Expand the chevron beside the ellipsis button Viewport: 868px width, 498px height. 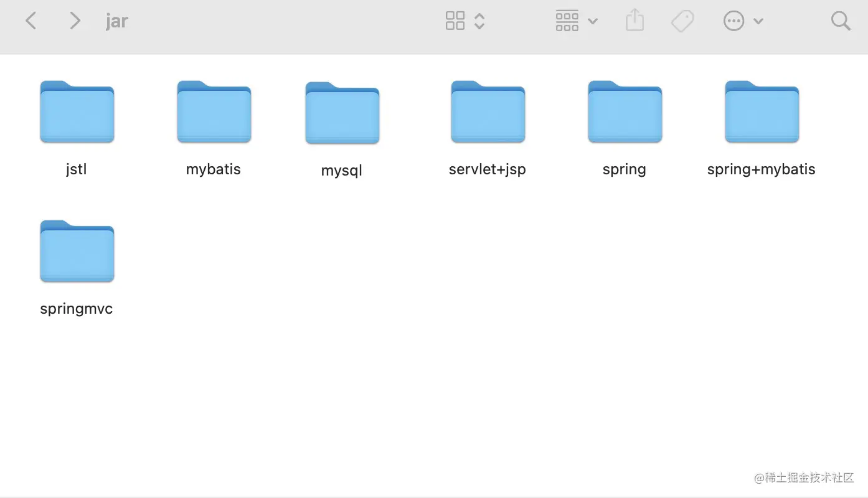pos(758,22)
